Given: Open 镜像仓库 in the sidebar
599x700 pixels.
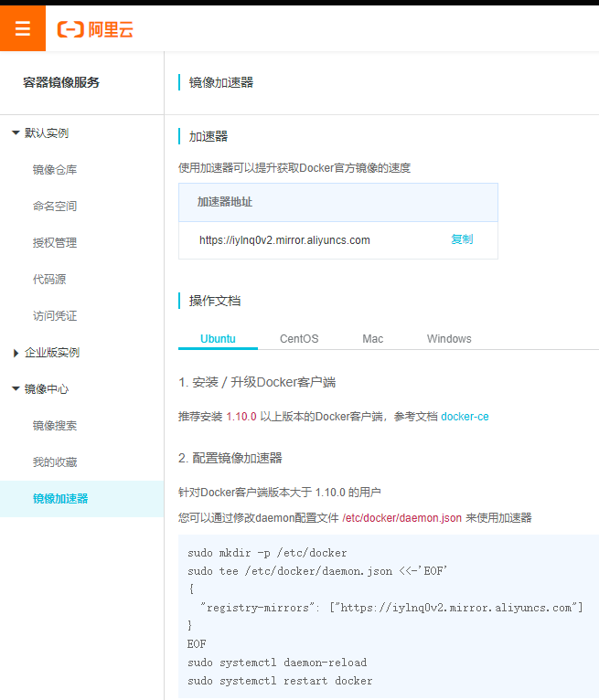Looking at the screenshot, I should pyautogui.click(x=55, y=170).
